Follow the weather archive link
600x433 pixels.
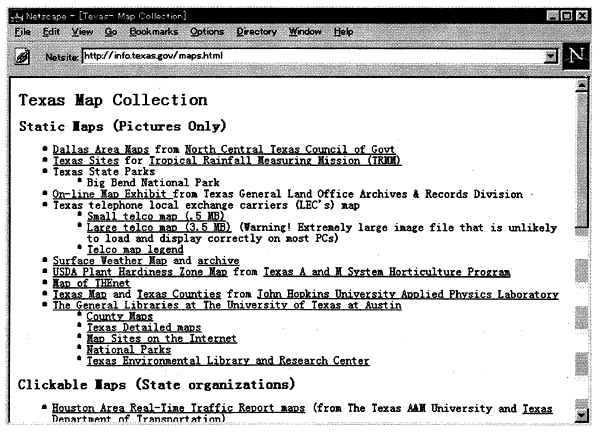point(218,260)
